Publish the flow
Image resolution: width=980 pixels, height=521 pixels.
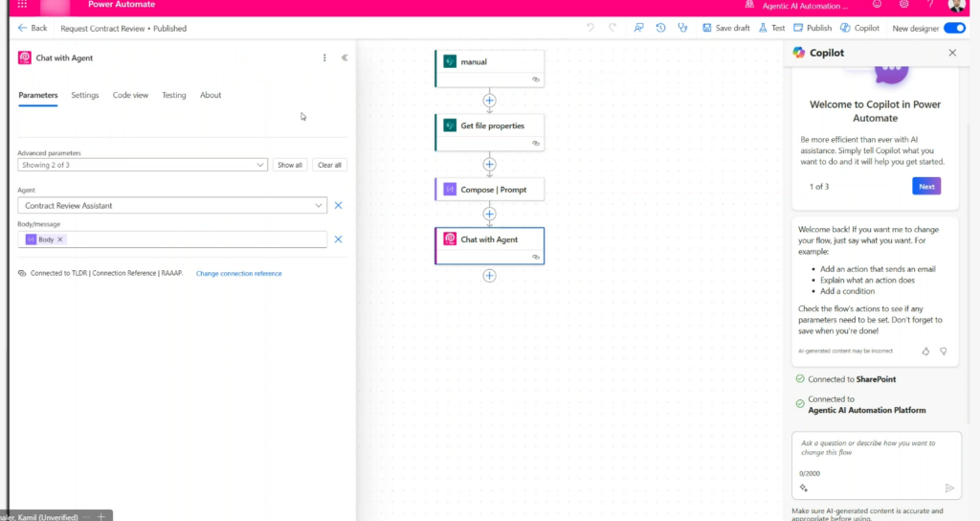pyautogui.click(x=813, y=28)
